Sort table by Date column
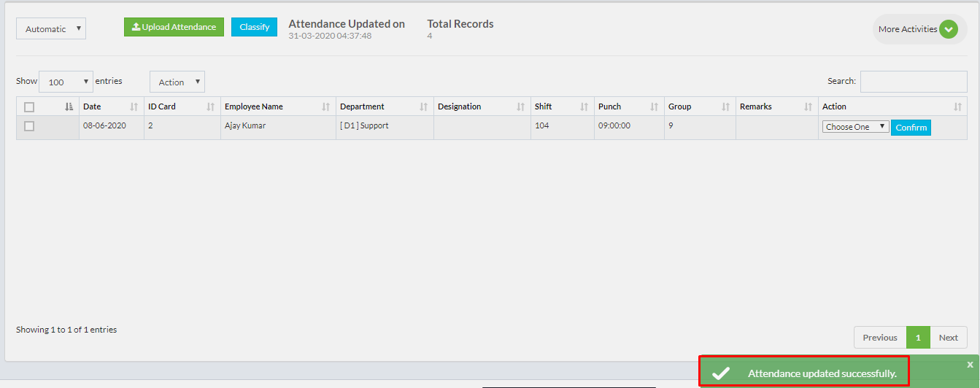 click(111, 106)
